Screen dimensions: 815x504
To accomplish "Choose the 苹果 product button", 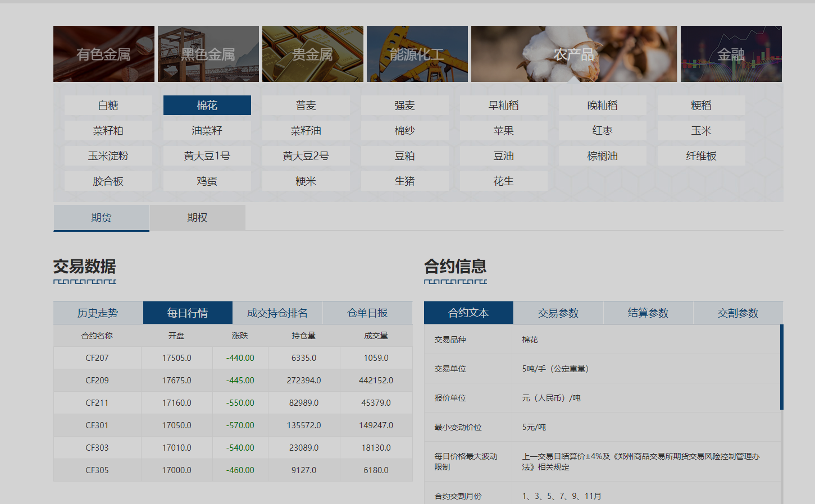I will (x=503, y=130).
